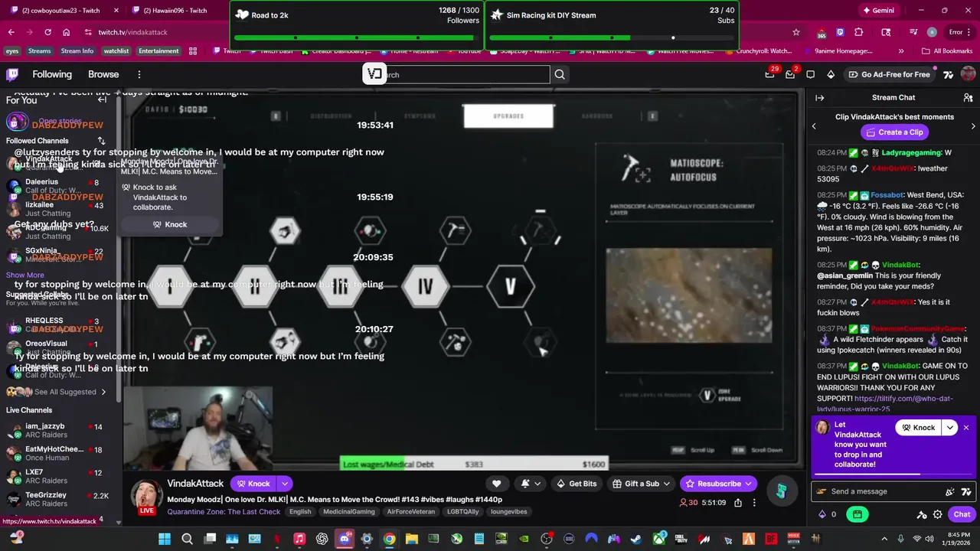Open the chat community users list icon
Screen dimensions: 980x551
coord(968,98)
